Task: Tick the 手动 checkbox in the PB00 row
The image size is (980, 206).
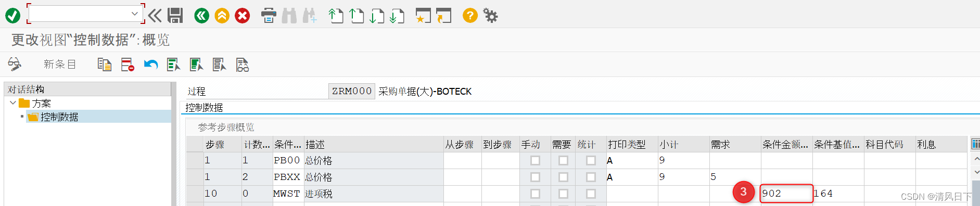Action: 535,160
